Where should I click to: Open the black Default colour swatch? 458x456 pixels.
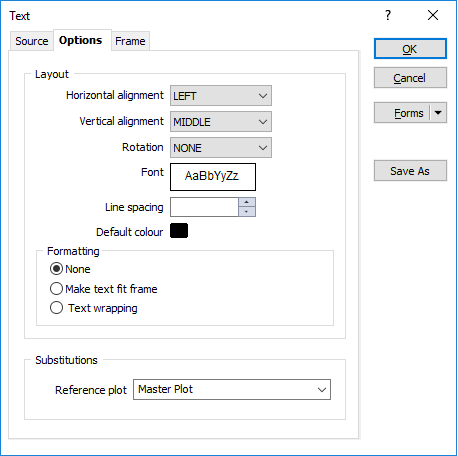179,231
